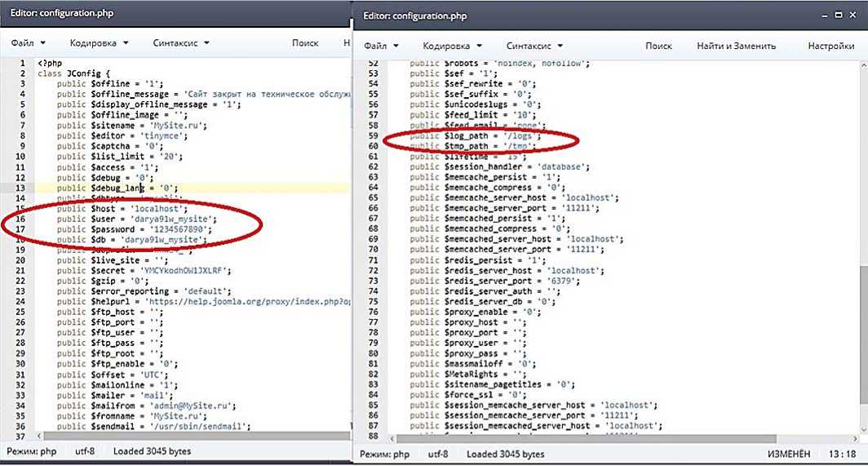Click line with $session_handler 'database'

click(x=499, y=166)
